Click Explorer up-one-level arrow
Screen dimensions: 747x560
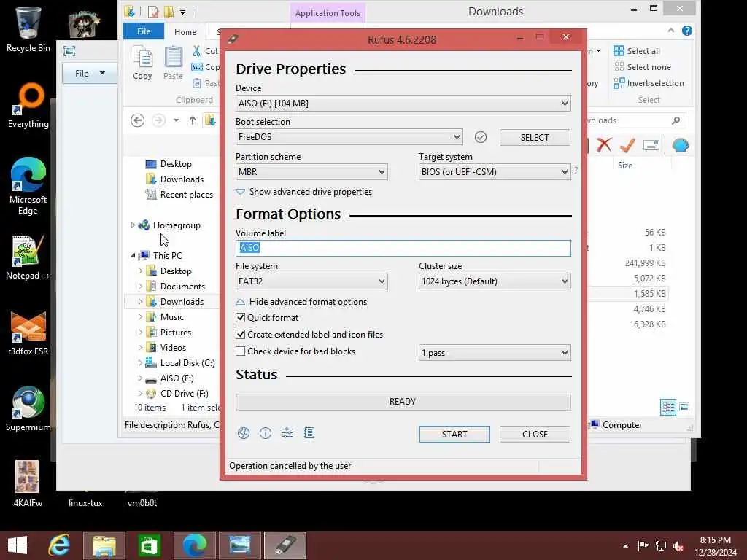tap(193, 120)
